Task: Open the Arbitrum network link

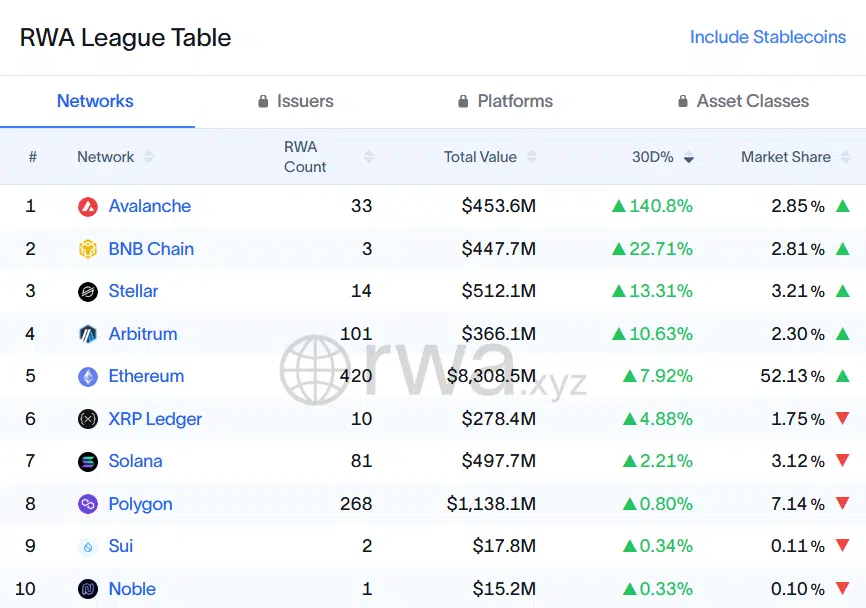Action: [x=143, y=334]
